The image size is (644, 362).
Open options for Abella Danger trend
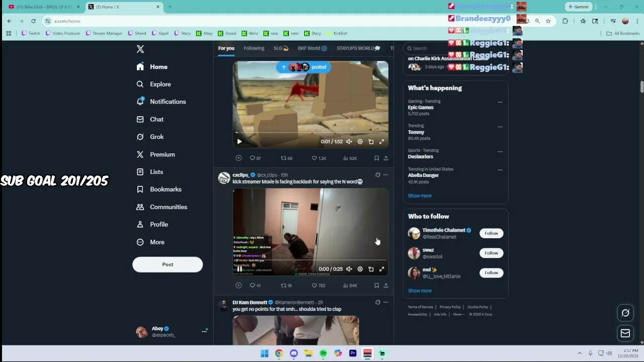pyautogui.click(x=500, y=170)
